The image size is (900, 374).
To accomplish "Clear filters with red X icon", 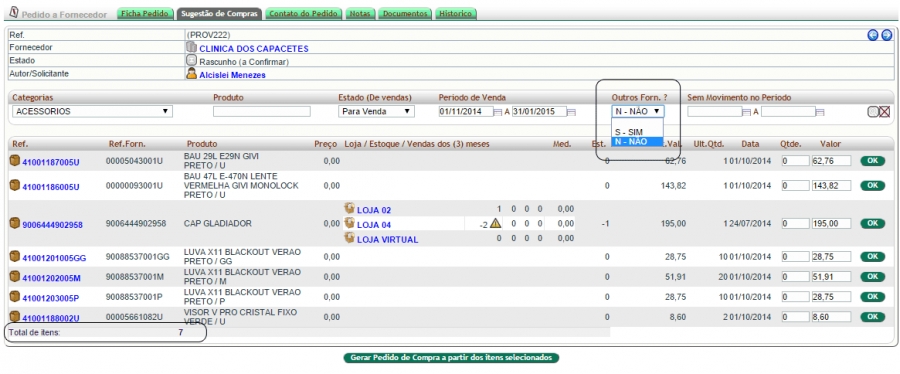I will click(x=884, y=112).
